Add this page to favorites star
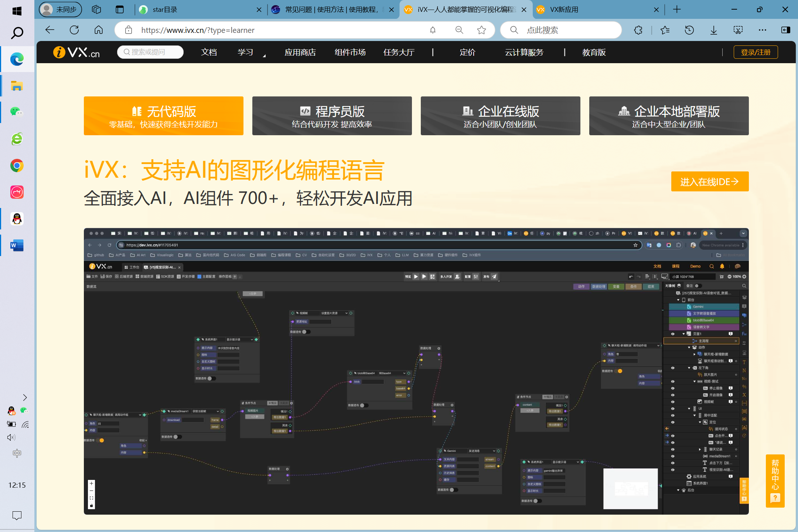Image resolution: width=798 pixels, height=532 pixels. pos(481,30)
